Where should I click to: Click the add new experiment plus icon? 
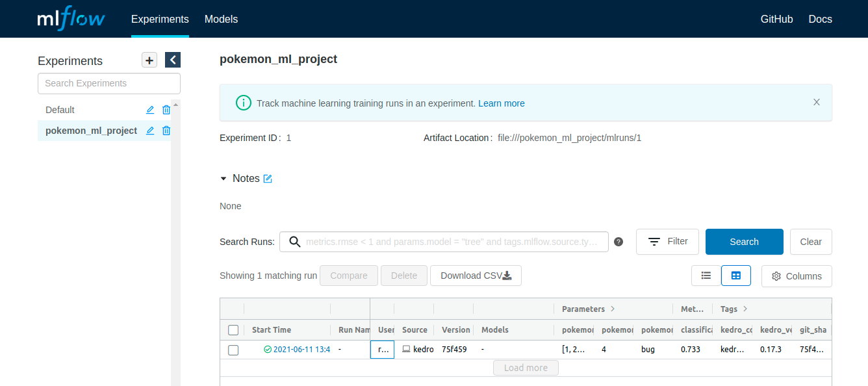click(x=149, y=60)
